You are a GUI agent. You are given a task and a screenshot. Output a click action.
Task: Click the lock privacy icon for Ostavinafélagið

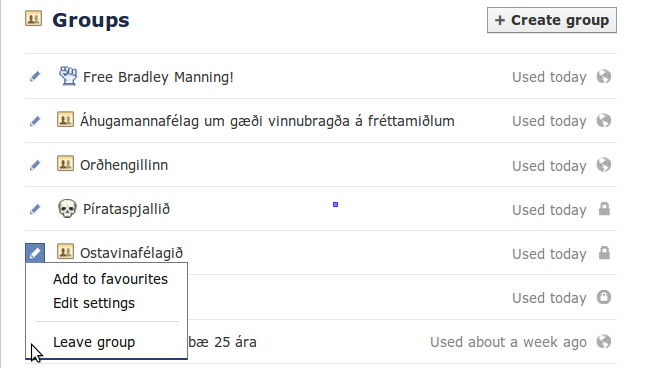pyautogui.click(x=604, y=253)
